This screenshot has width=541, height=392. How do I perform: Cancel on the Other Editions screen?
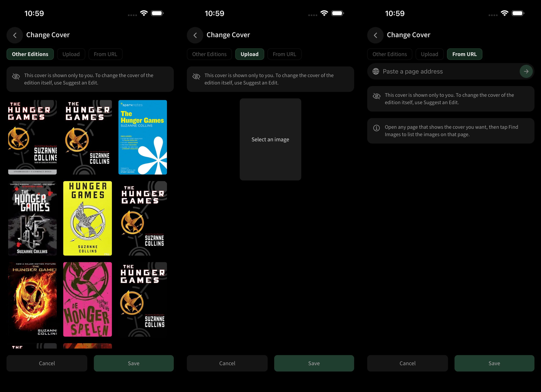pos(47,363)
